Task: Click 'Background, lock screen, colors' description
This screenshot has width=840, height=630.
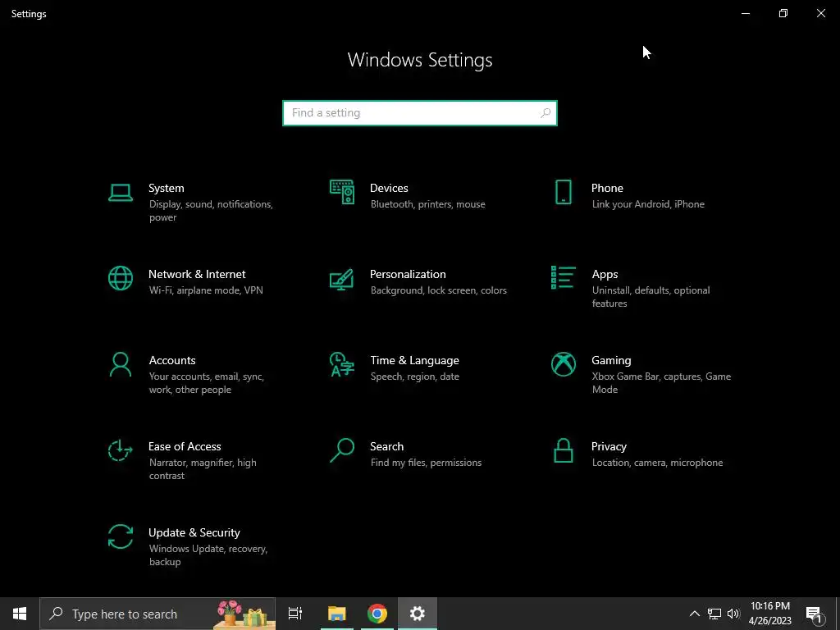Action: click(x=439, y=290)
